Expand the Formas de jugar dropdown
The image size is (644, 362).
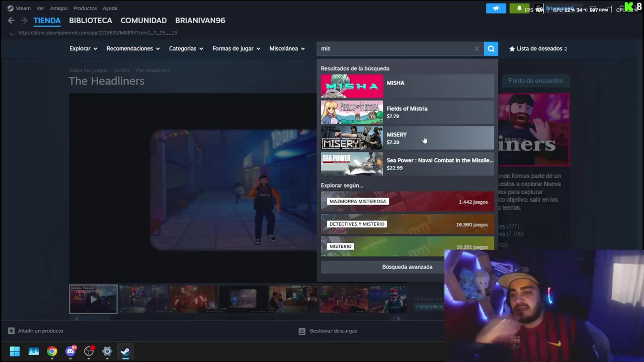tap(236, 49)
